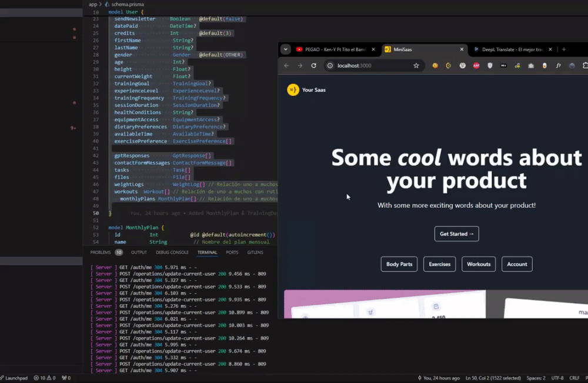
Task: Click the Get Started button
Action: [456, 234]
